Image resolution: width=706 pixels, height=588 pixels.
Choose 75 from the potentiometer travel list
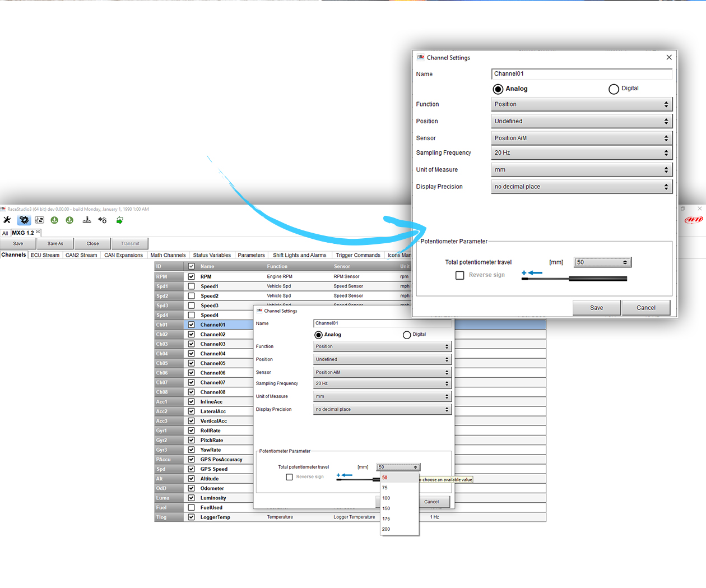(x=400, y=488)
